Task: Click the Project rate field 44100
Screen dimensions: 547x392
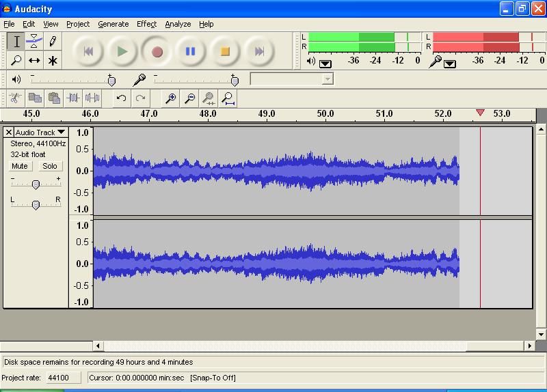Action: coord(64,378)
